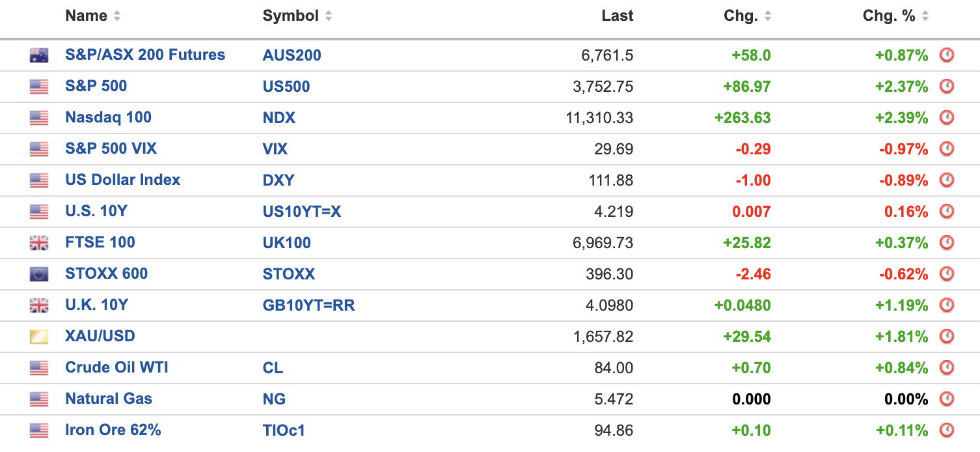Open the Iron Ore 62% instrument
980x452 pixels.
click(x=113, y=430)
